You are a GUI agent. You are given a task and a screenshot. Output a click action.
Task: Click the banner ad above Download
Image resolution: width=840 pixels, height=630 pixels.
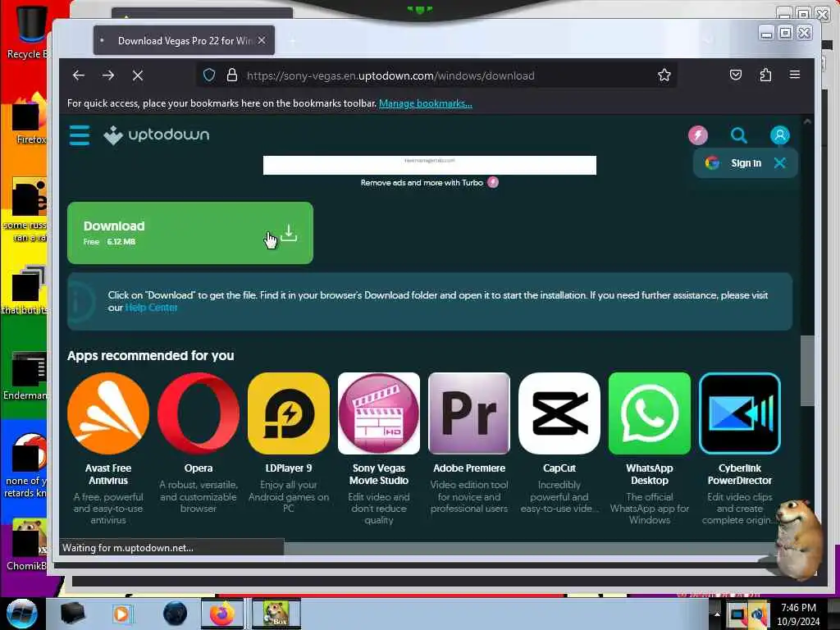(429, 165)
